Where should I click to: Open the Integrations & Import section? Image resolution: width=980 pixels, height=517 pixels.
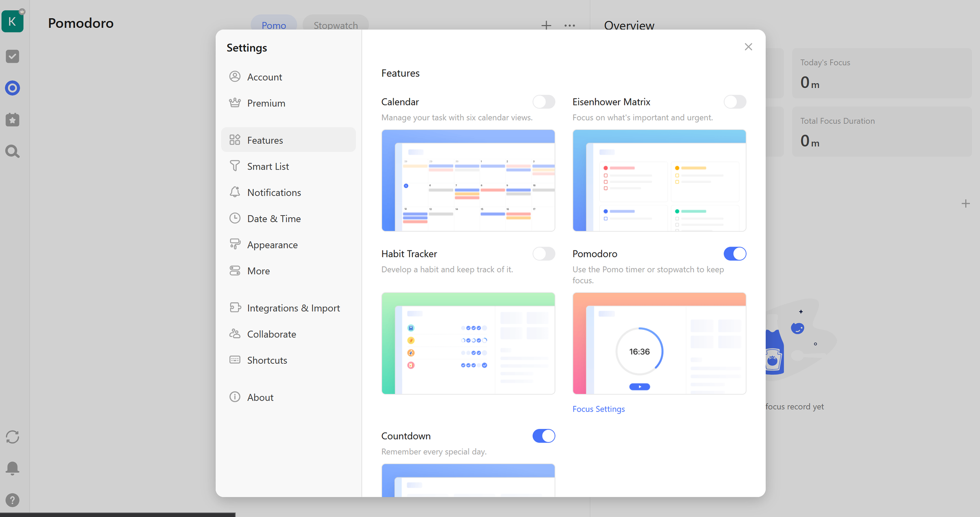tap(293, 308)
